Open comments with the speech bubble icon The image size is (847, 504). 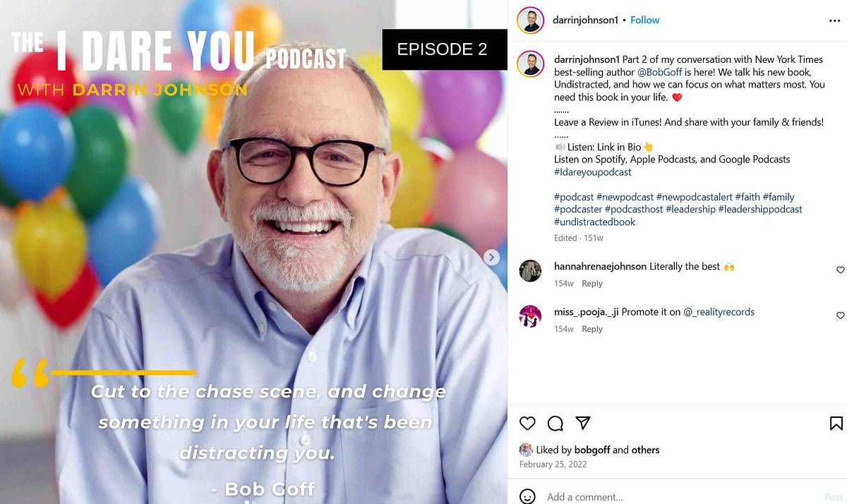point(555,423)
